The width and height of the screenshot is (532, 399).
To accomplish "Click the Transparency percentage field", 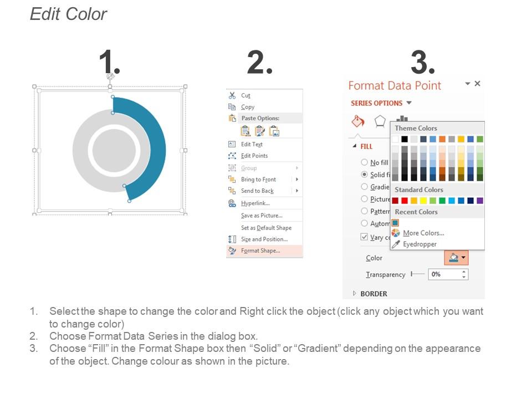I will click(x=444, y=274).
